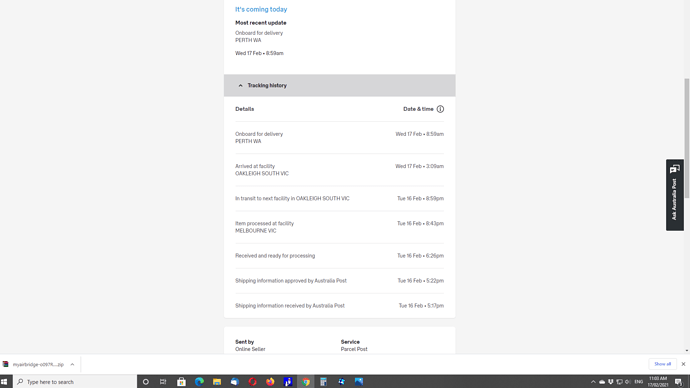Open the Ask Australia Post chat tab
Viewport: 690px width, 388px height.
click(675, 195)
